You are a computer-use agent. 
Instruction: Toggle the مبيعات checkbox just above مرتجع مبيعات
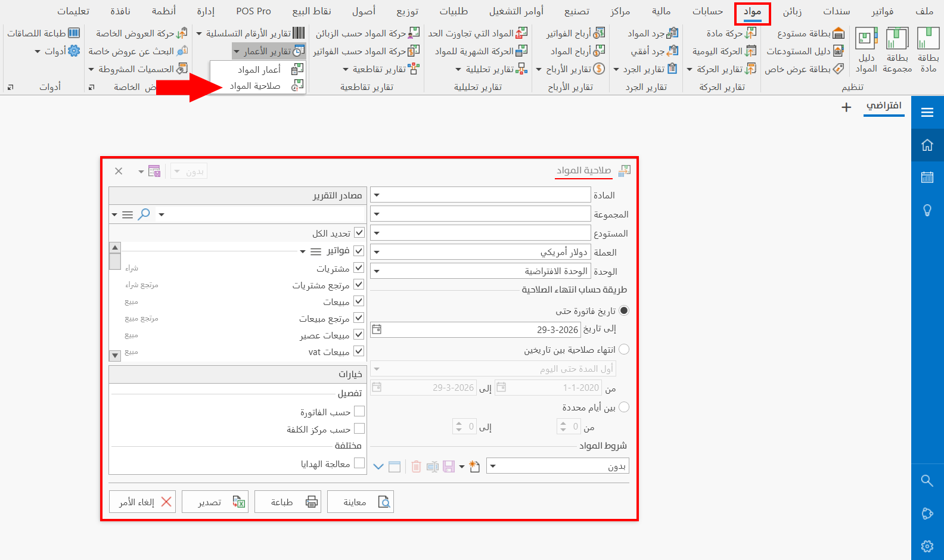pyautogui.click(x=359, y=301)
